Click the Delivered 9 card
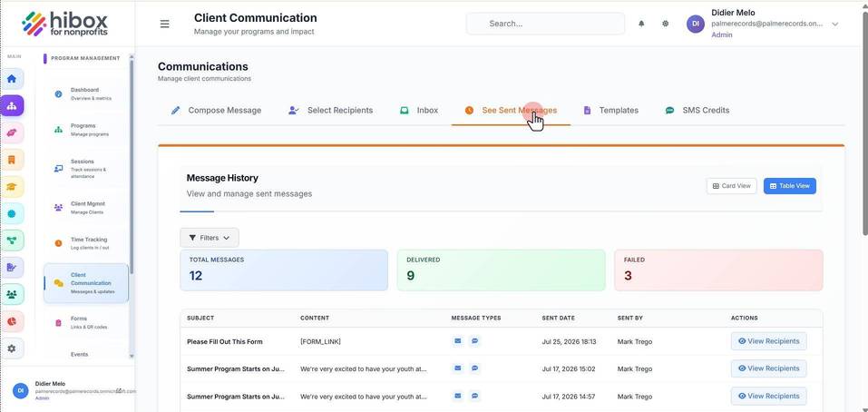The image size is (868, 412). (501, 270)
